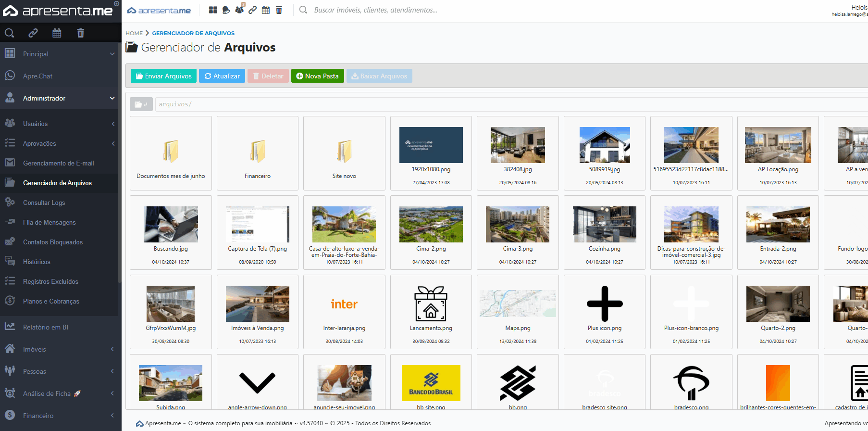Select the Documentos mes de junho folder

pyautogui.click(x=171, y=153)
